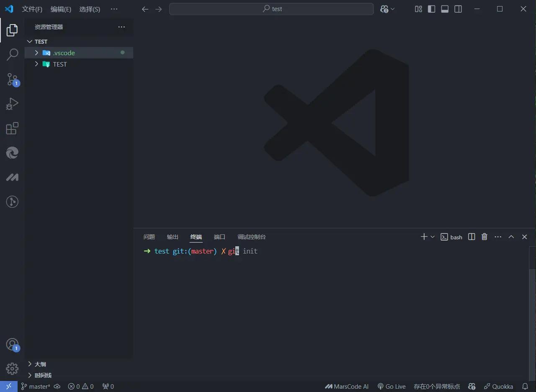Open the 文件(F) menu
This screenshot has width=536, height=392.
(x=32, y=9)
